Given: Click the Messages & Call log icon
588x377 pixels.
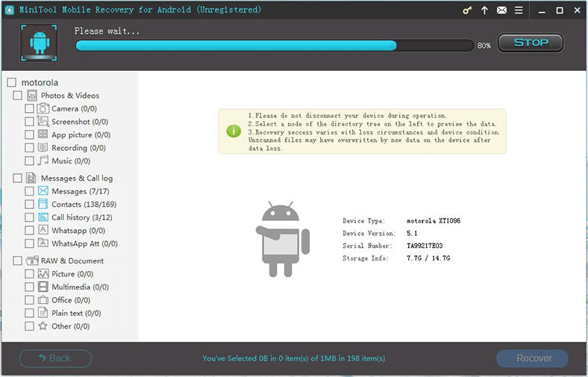Looking at the screenshot, I should (x=31, y=178).
